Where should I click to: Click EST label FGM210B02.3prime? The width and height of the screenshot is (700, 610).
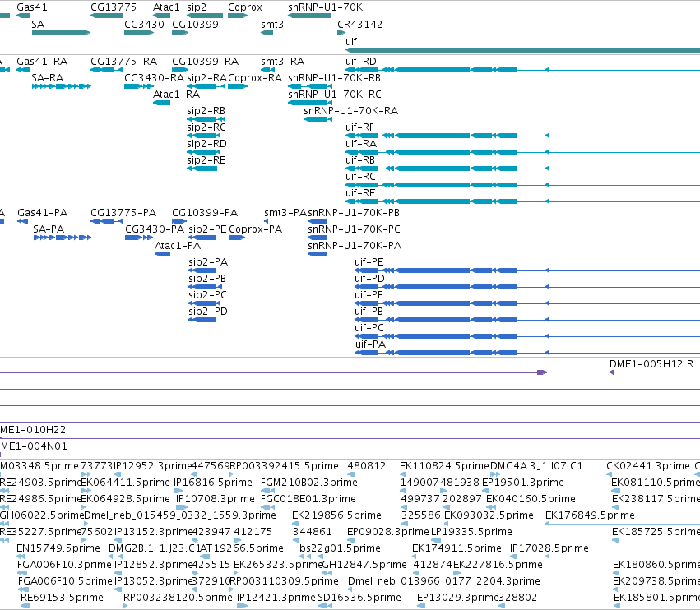[309, 483]
